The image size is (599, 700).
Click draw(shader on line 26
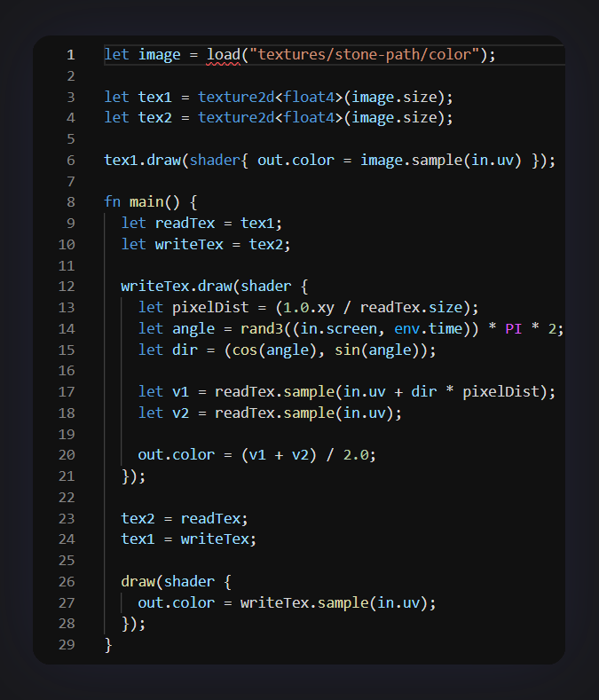(168, 582)
